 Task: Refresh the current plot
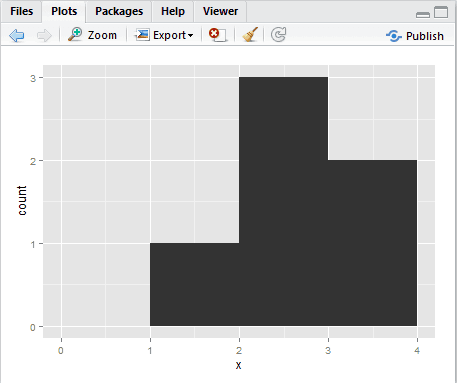click(278, 35)
